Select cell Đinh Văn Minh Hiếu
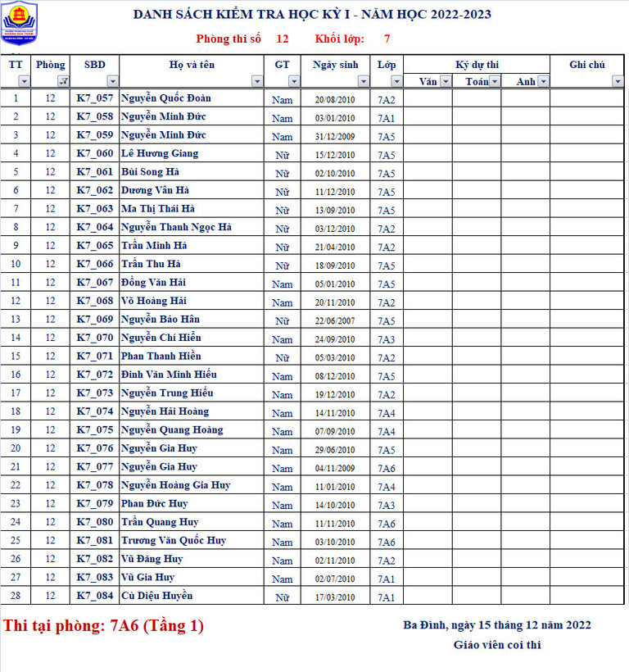The height and width of the screenshot is (672, 629). point(192,375)
